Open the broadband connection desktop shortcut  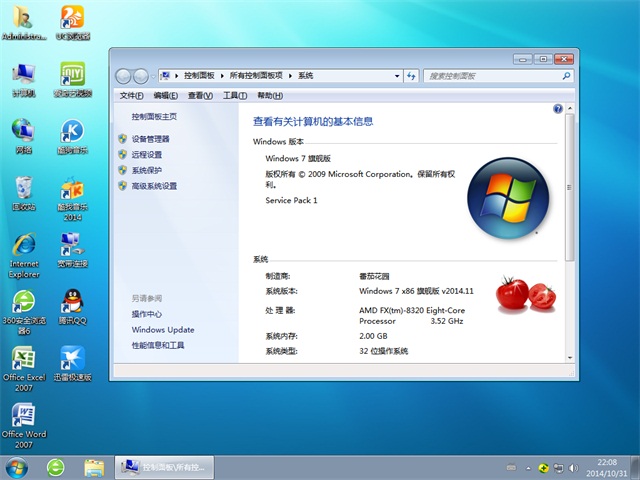coord(73,250)
